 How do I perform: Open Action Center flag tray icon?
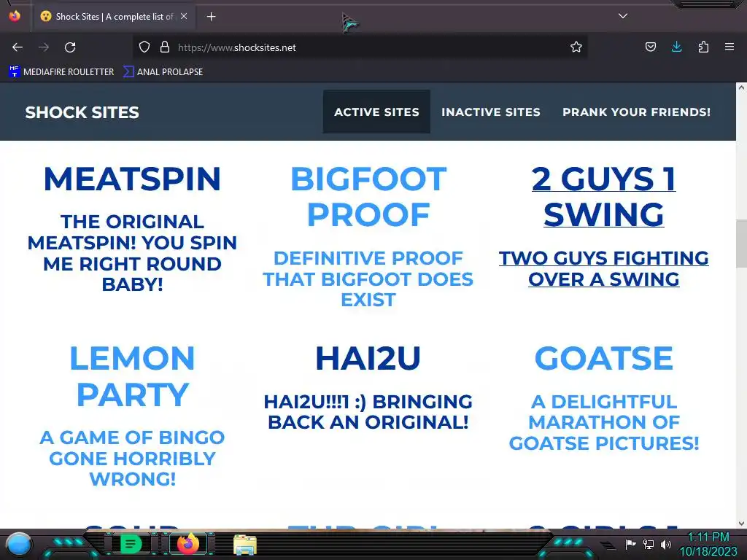pos(630,544)
